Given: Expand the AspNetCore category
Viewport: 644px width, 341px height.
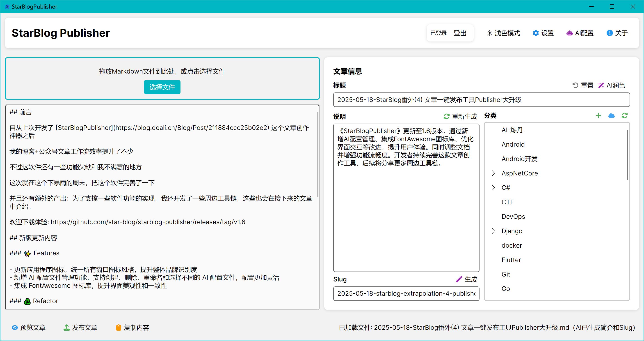Looking at the screenshot, I should coord(493,173).
